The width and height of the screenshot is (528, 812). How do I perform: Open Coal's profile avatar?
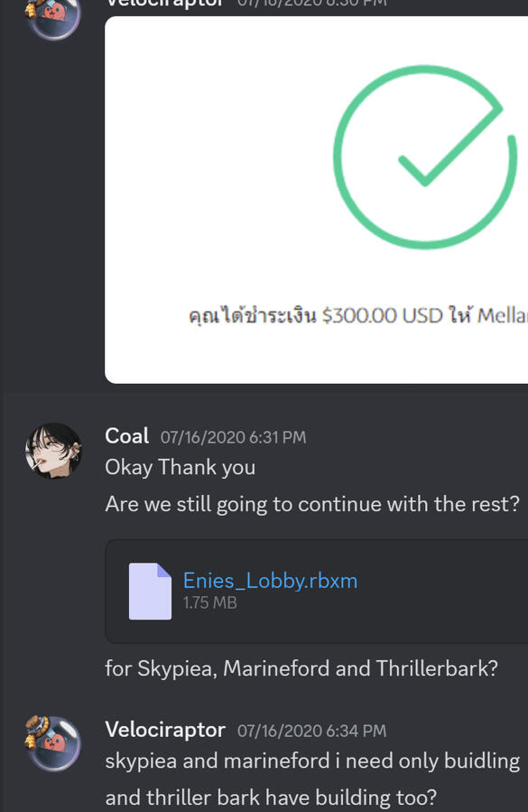coord(54,451)
